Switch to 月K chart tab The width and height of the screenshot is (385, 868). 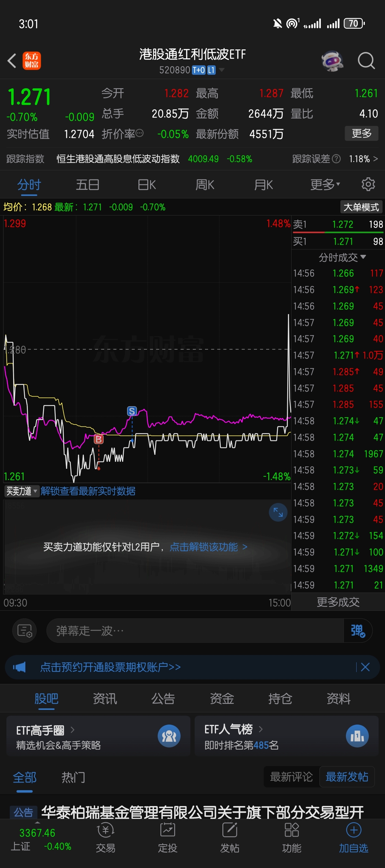(x=263, y=185)
